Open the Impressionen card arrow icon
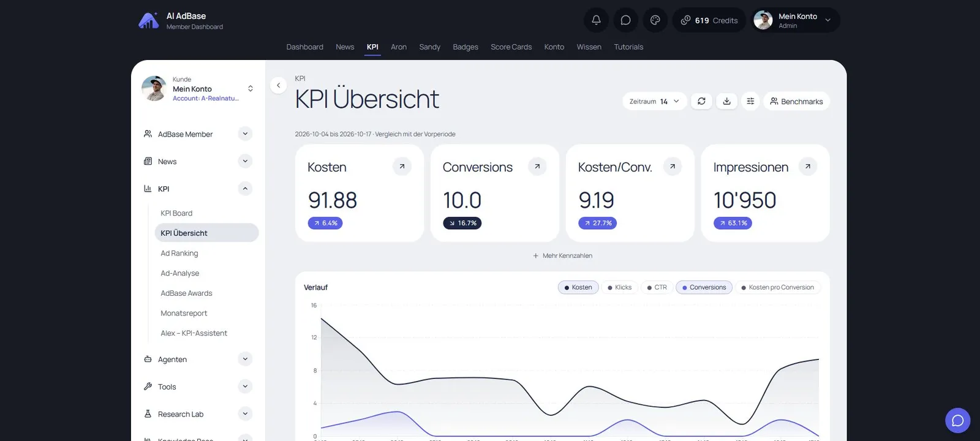Viewport: 980px width, 441px height. [808, 166]
